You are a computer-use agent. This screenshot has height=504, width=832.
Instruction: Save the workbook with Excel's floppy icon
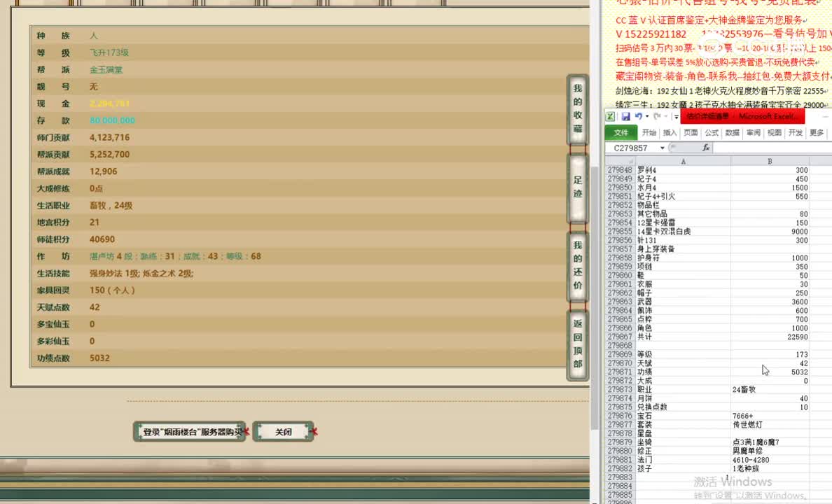625,116
